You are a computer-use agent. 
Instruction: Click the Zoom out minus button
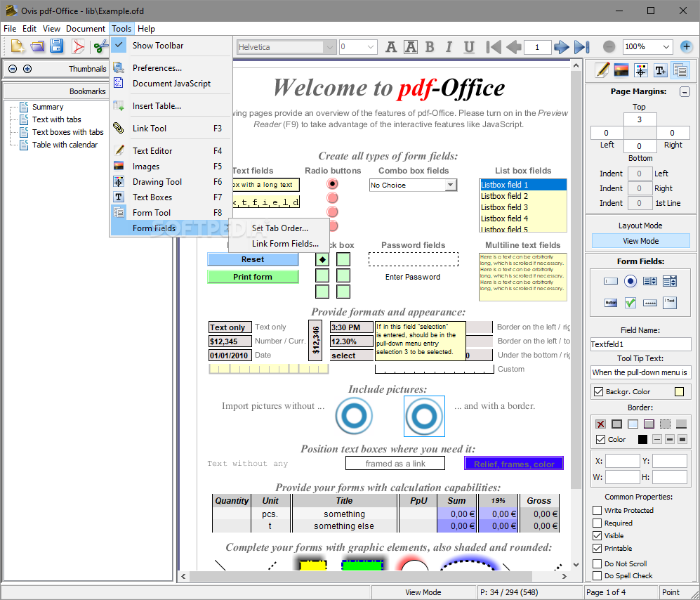[x=609, y=46]
